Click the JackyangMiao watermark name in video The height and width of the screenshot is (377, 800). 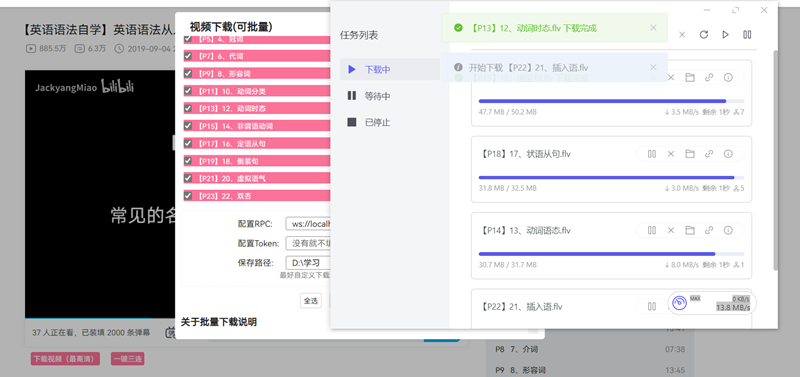tap(66, 88)
